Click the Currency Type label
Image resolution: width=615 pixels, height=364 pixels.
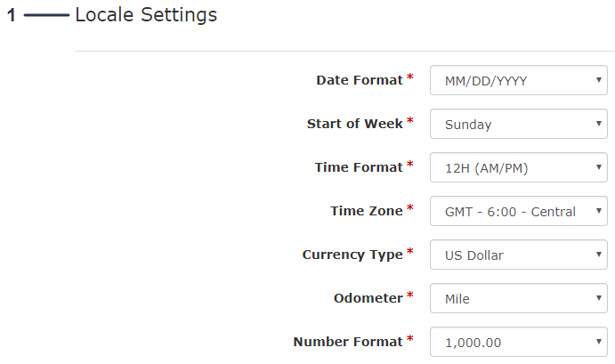coord(352,255)
